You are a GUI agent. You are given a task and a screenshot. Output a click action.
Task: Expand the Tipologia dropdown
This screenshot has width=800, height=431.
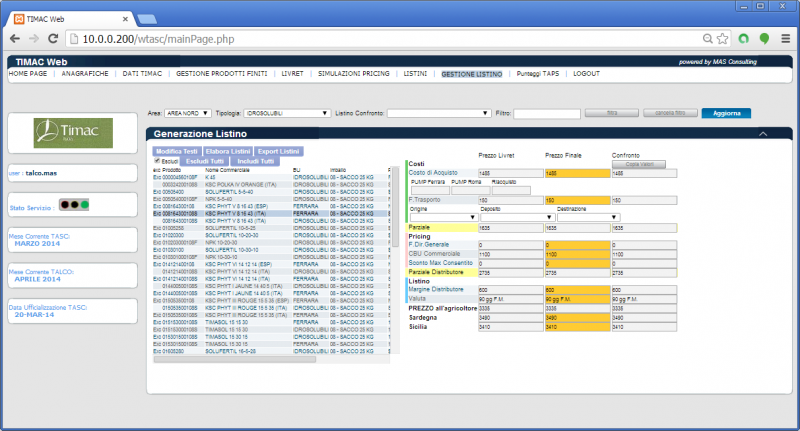[288, 114]
